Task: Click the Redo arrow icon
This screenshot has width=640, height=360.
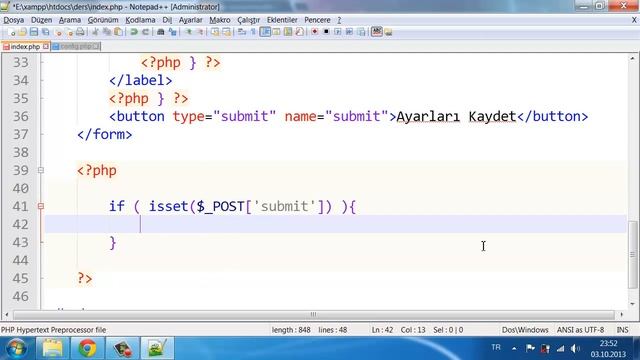Action: pos(145,32)
